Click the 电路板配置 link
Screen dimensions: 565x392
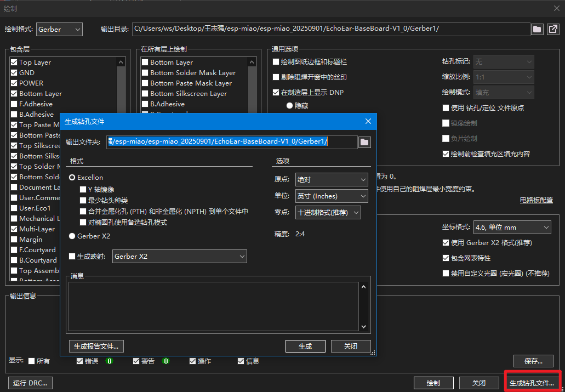click(536, 200)
